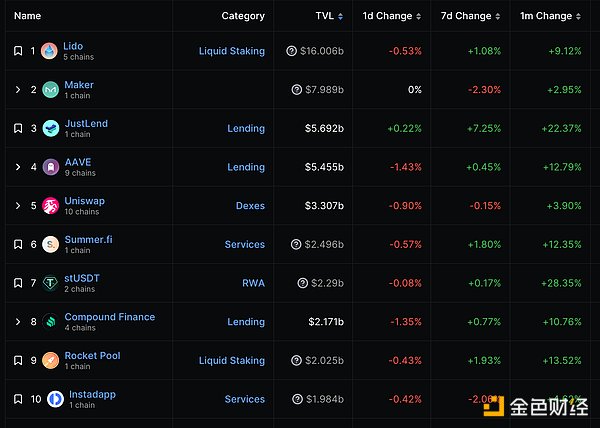Click the Uniswap unicorn logo icon
The height and width of the screenshot is (428, 600).
pyautogui.click(x=49, y=206)
